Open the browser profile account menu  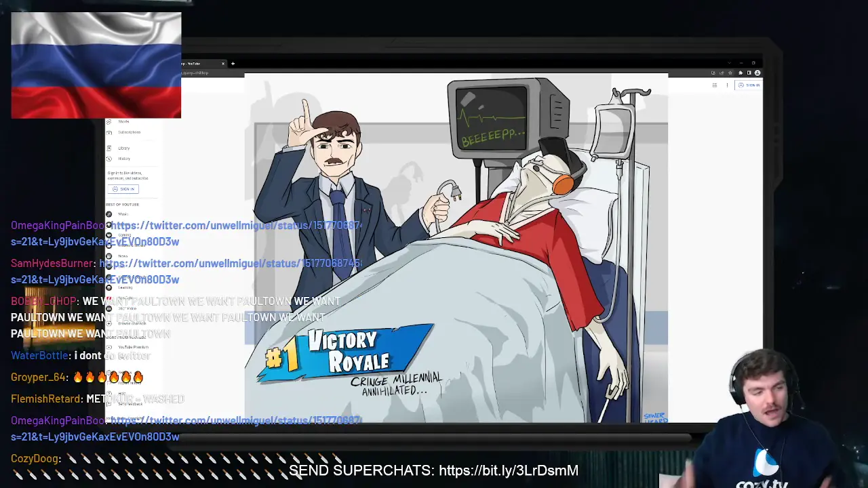pos(757,73)
